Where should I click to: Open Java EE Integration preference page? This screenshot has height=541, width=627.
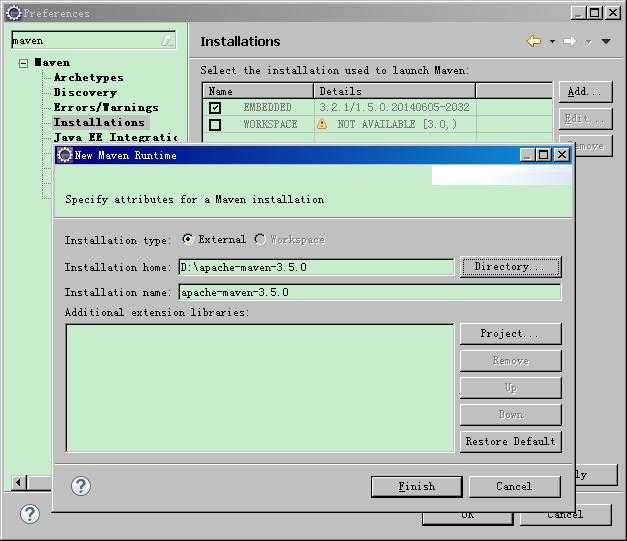coord(116,138)
